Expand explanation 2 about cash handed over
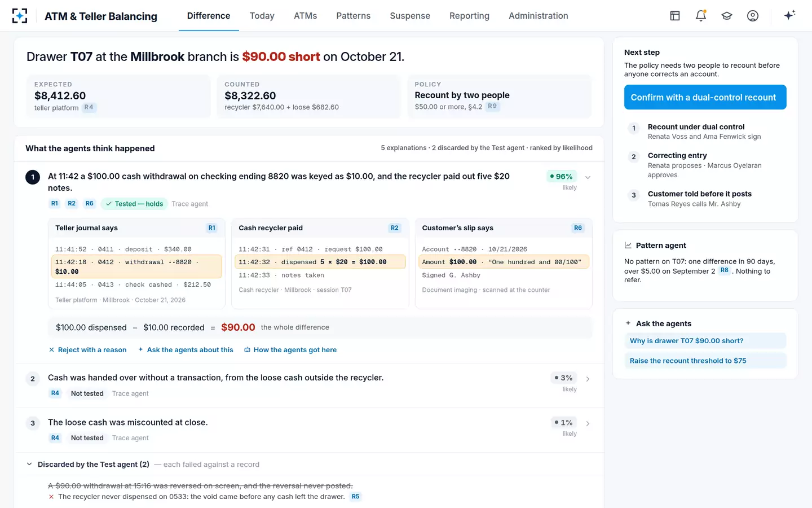This screenshot has width=812, height=508. tap(588, 379)
